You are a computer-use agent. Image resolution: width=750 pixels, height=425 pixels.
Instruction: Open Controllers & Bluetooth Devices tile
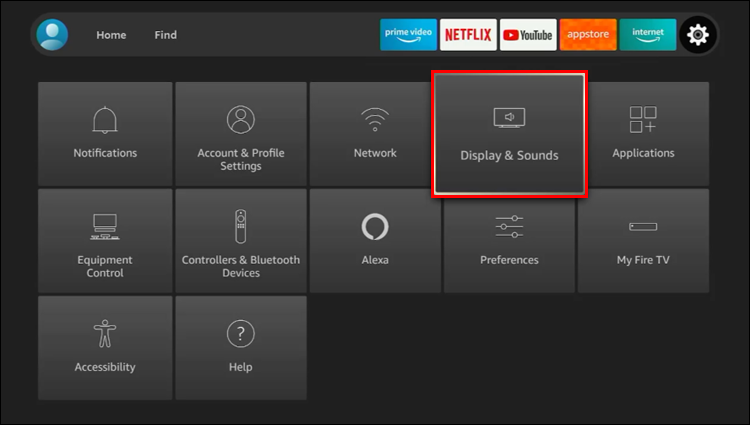click(241, 240)
